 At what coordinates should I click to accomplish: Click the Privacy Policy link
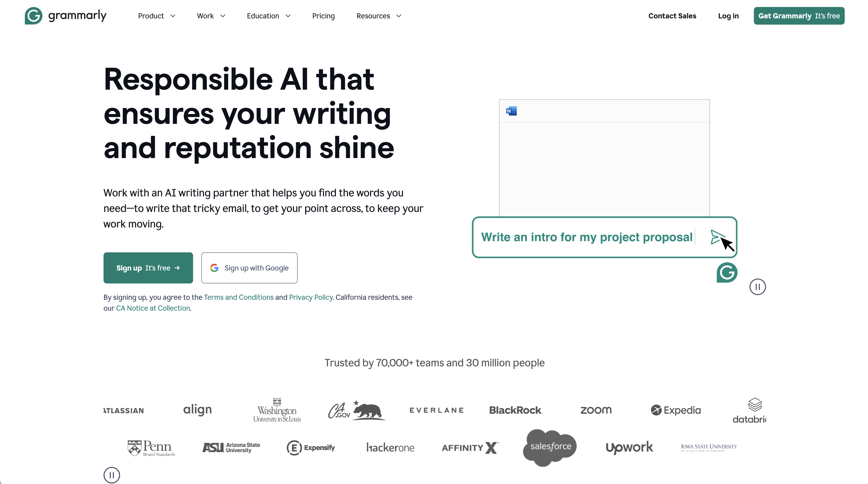coord(310,297)
